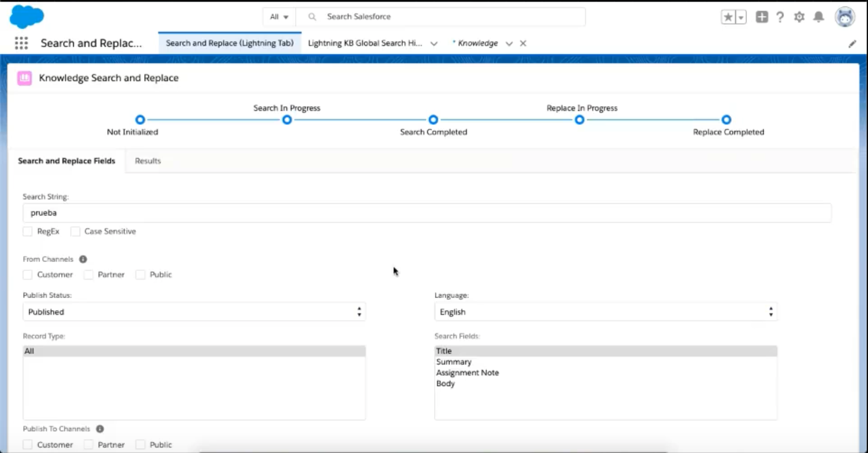This screenshot has height=453, width=868.
Task: Click the edit navigation pencil icon
Action: tap(852, 44)
